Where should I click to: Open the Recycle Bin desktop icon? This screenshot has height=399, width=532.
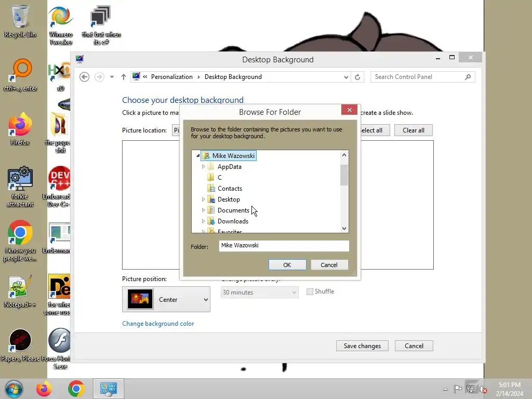[20, 21]
